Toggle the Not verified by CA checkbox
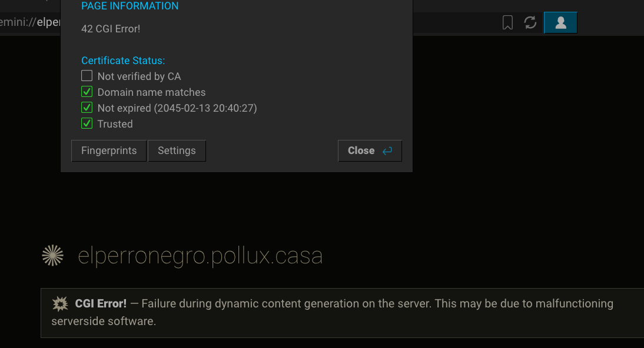This screenshot has height=348, width=644. (87, 76)
